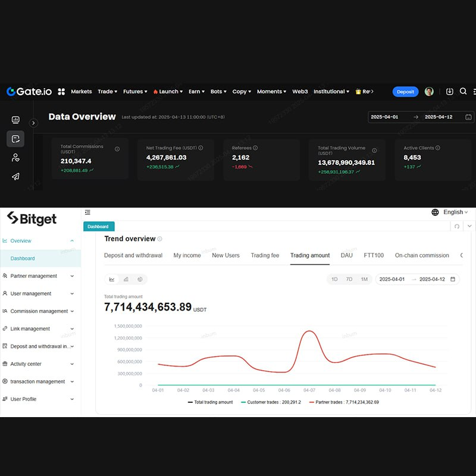
Task: Open the Gate.io Futures dropdown menu
Action: coord(135,92)
